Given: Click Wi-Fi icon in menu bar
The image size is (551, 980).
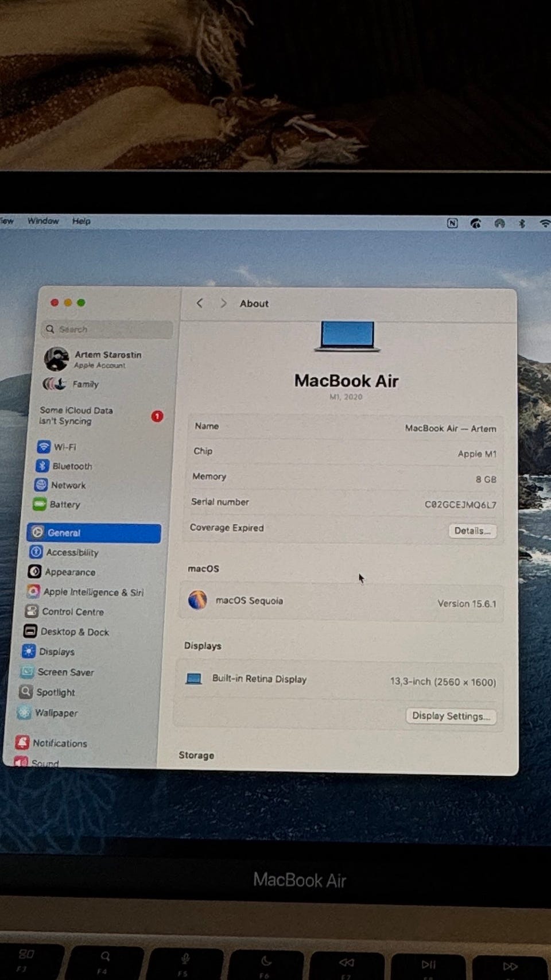Looking at the screenshot, I should point(545,223).
